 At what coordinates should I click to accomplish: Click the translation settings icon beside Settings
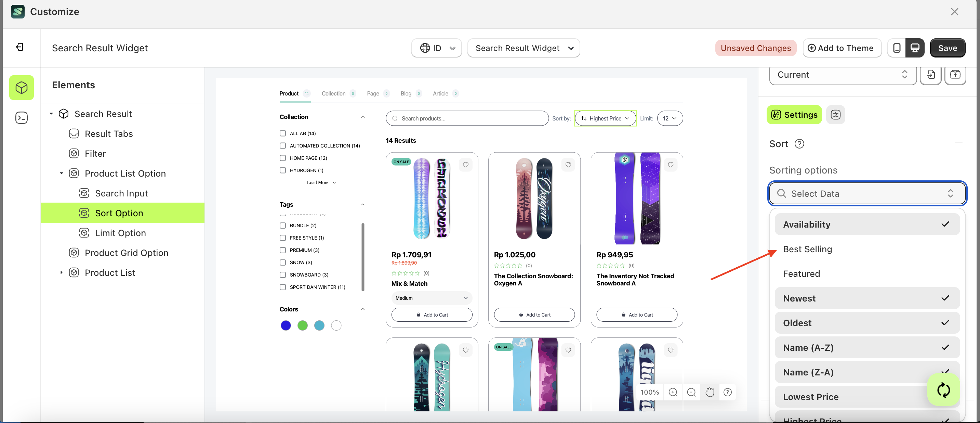[x=835, y=115]
